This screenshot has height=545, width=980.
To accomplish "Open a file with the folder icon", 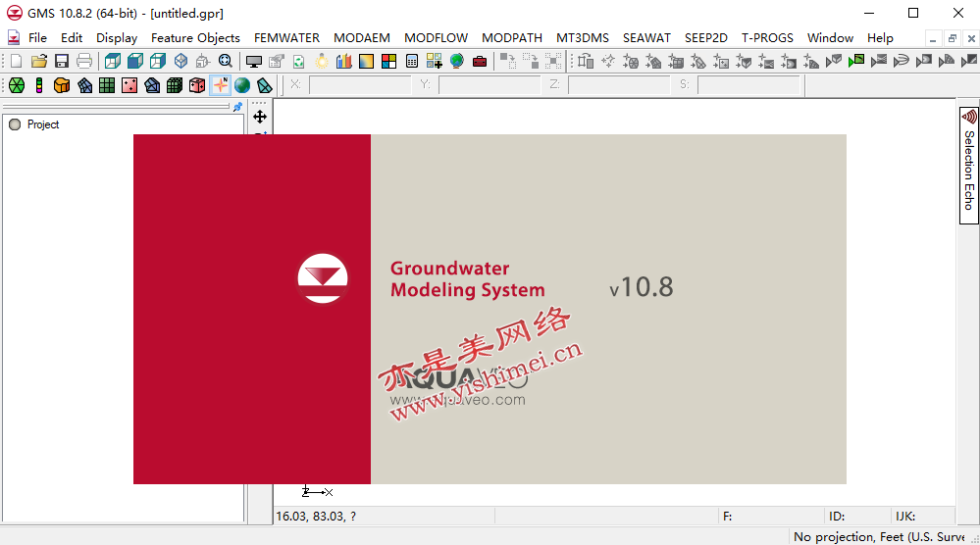I will coord(39,61).
